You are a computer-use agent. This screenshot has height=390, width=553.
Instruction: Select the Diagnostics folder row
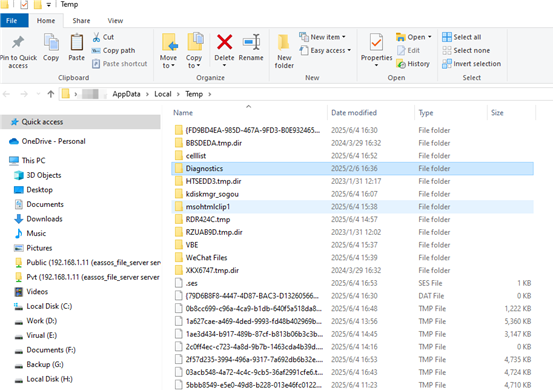pos(353,169)
